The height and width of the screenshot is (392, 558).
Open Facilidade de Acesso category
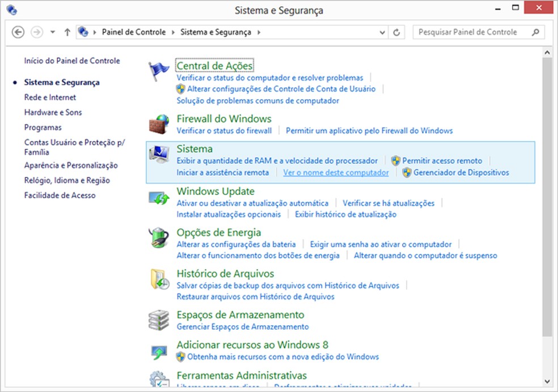[60, 195]
